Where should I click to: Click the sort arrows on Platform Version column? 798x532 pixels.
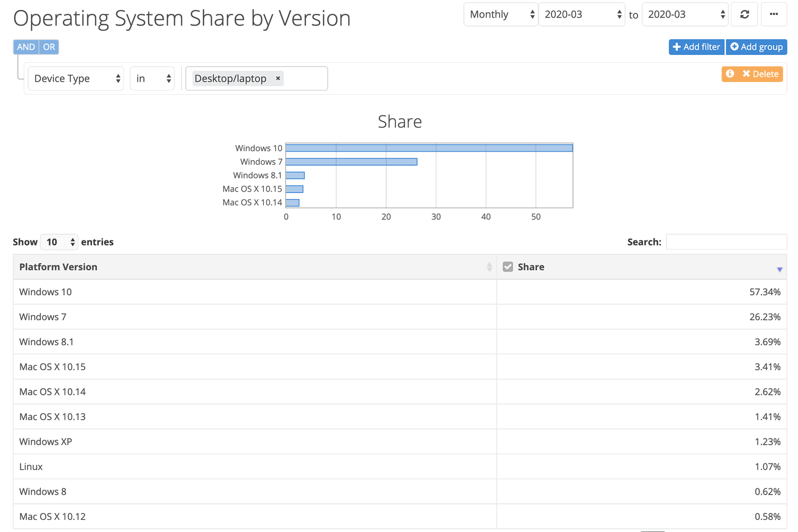pos(489,267)
